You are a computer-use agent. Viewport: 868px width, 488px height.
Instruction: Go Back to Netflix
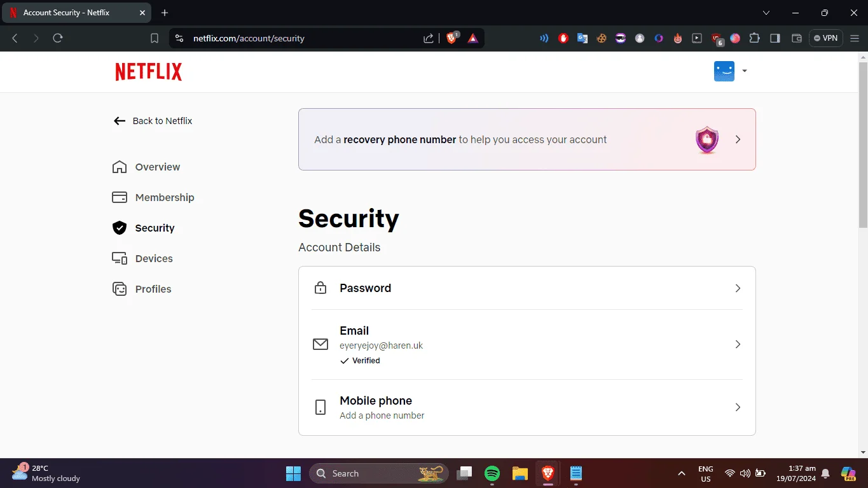tap(153, 121)
